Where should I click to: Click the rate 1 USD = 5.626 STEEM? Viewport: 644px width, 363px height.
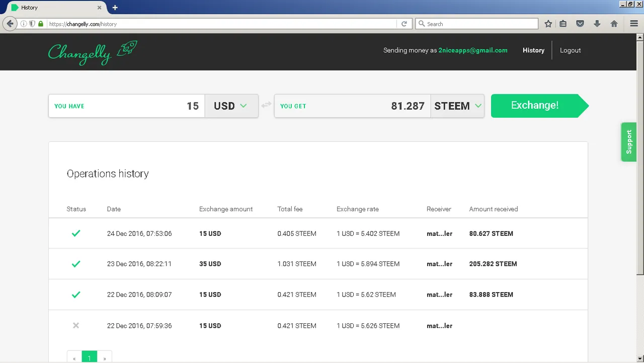368,326
